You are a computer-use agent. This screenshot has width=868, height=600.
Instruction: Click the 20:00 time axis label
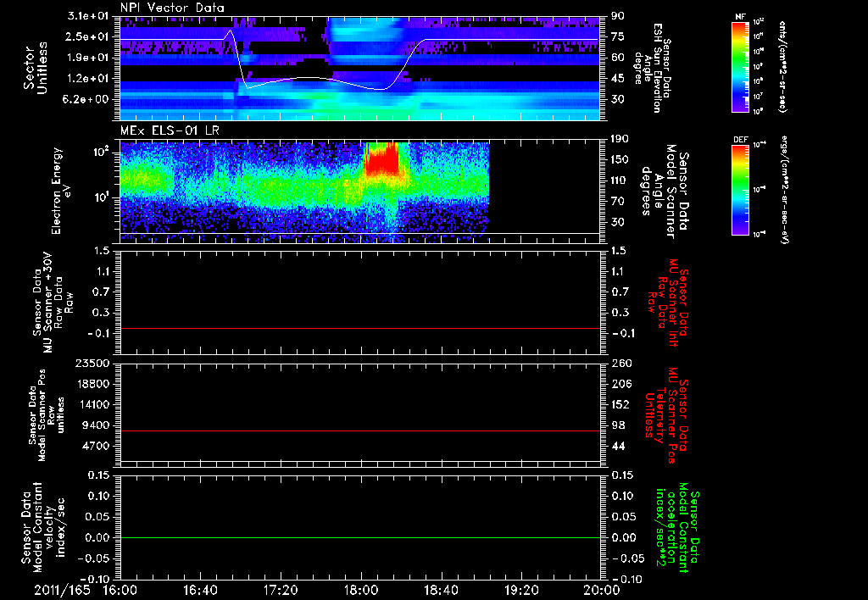602,590
